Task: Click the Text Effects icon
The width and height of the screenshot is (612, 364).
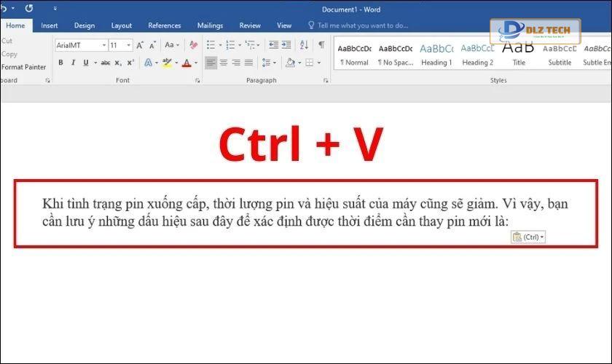Action: click(x=148, y=63)
